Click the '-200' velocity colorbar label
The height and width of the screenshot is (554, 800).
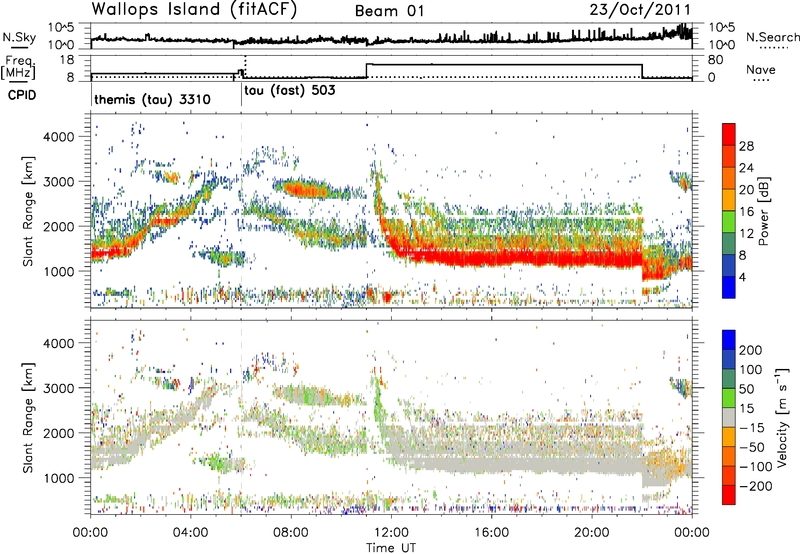(756, 486)
